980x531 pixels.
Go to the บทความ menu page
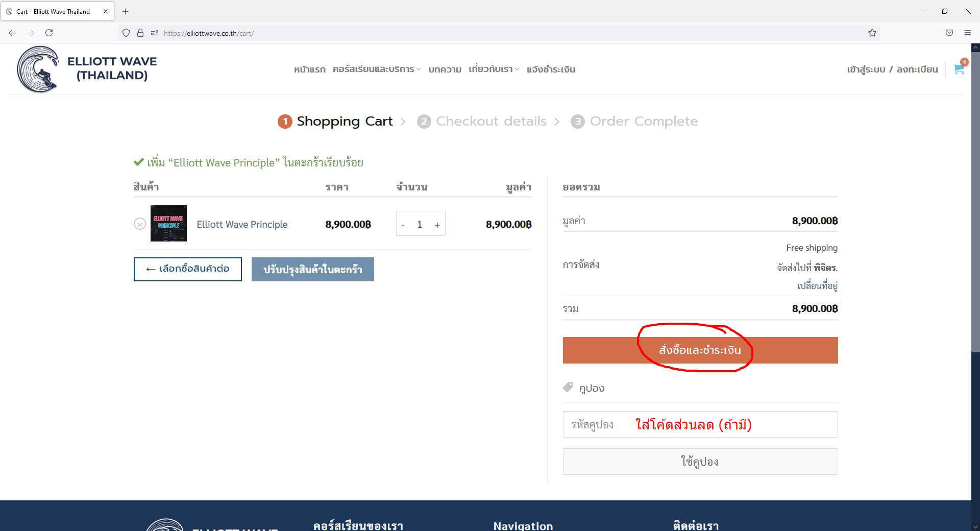coord(445,69)
